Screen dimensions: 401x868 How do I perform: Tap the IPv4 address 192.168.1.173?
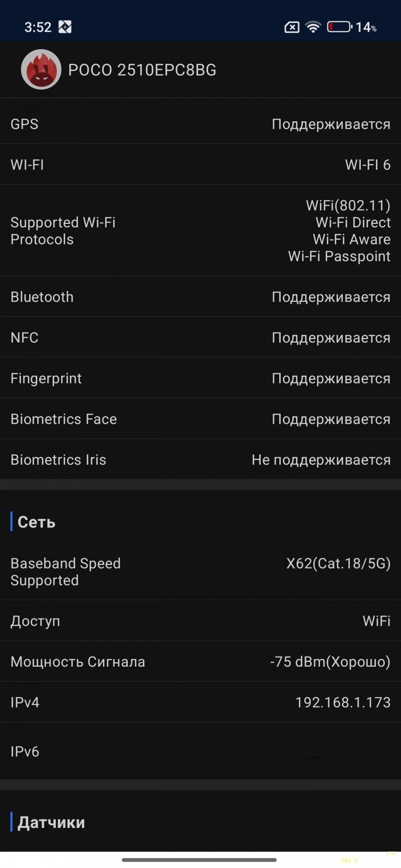coord(343,702)
